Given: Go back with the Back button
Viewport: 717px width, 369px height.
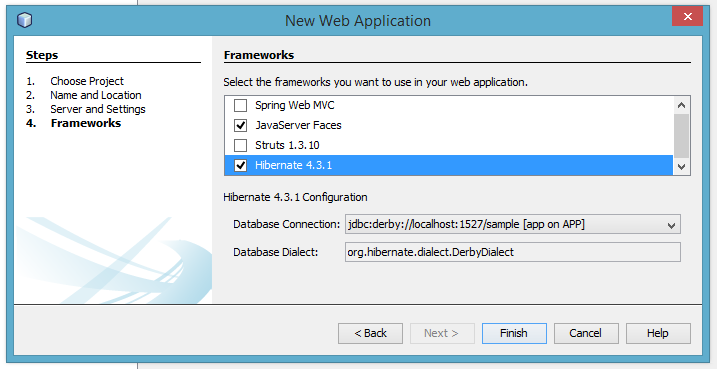Looking at the screenshot, I should pos(370,333).
